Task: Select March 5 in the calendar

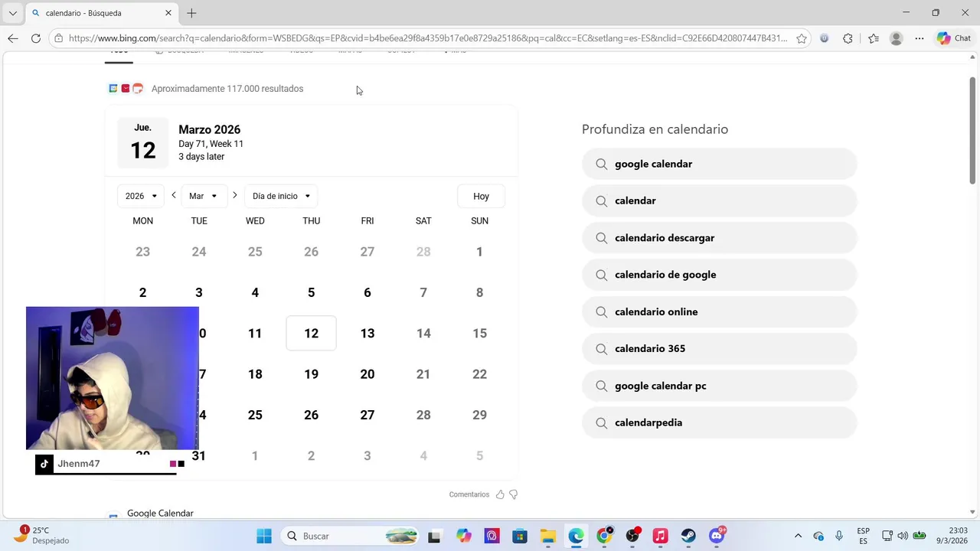Action: (x=311, y=292)
